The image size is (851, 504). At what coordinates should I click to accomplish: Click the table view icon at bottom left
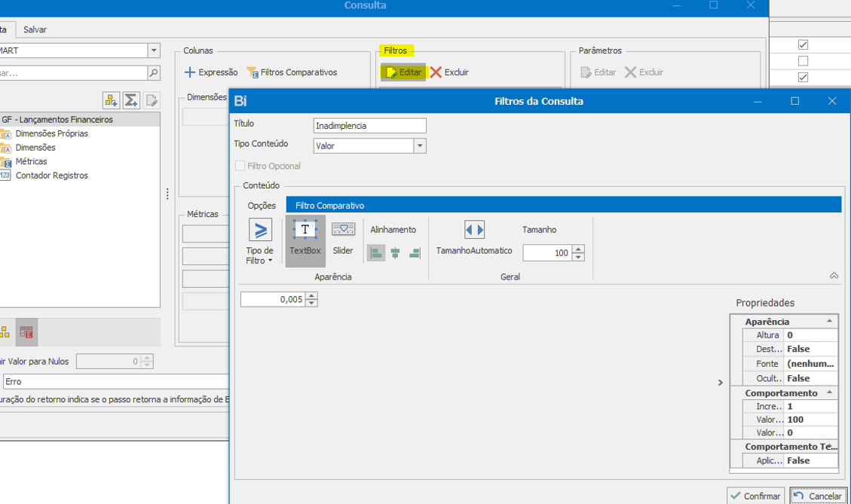click(x=26, y=332)
